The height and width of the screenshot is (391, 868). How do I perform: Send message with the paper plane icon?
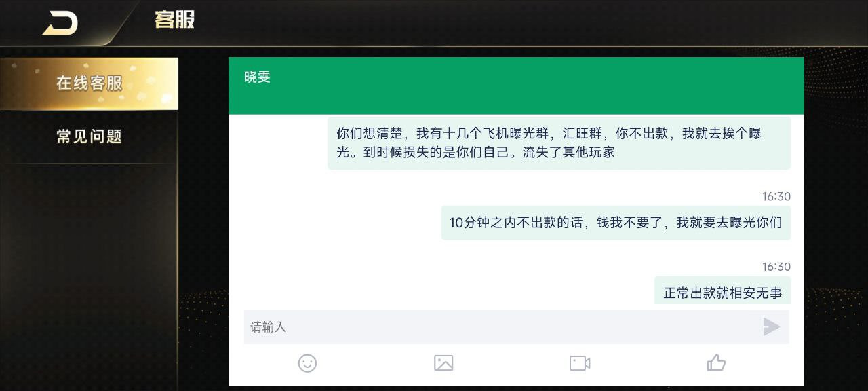771,327
